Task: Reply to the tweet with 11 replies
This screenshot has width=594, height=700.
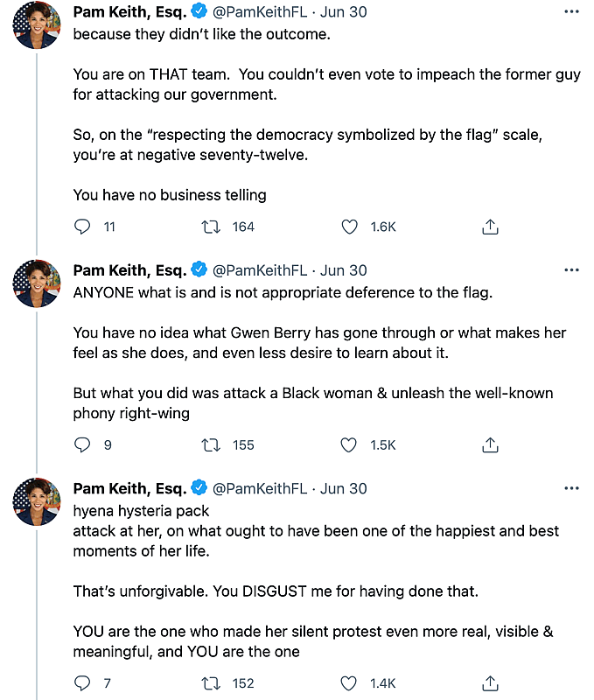Action: (83, 227)
